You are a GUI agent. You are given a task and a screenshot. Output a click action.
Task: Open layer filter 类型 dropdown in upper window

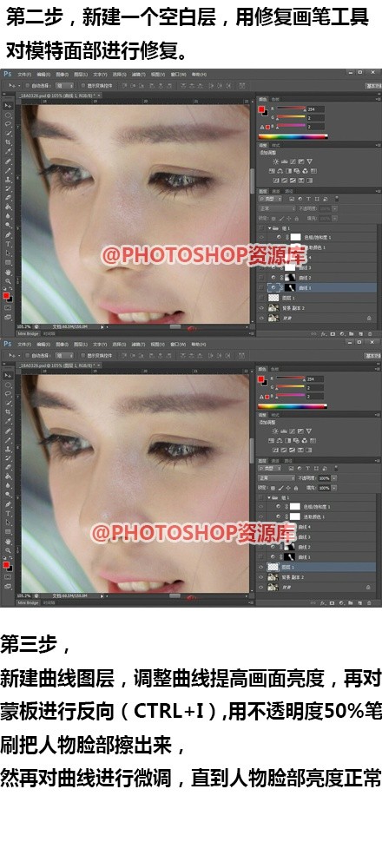pyautogui.click(x=270, y=199)
